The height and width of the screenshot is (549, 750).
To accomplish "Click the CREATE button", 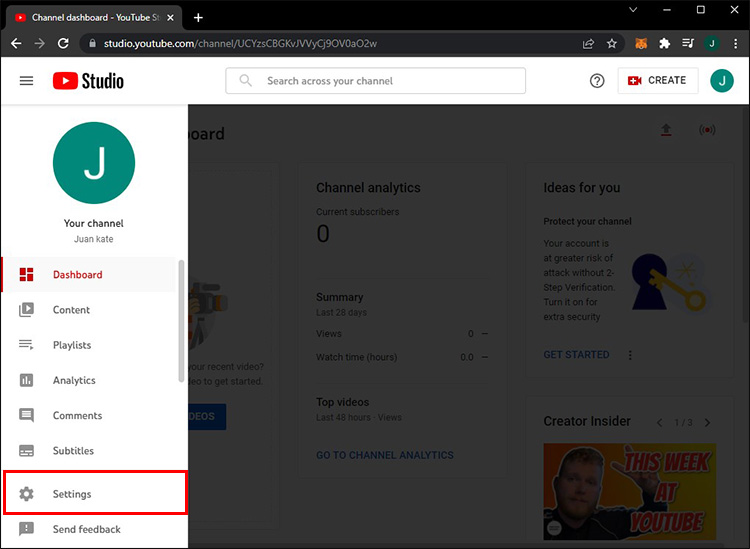I will tap(657, 80).
